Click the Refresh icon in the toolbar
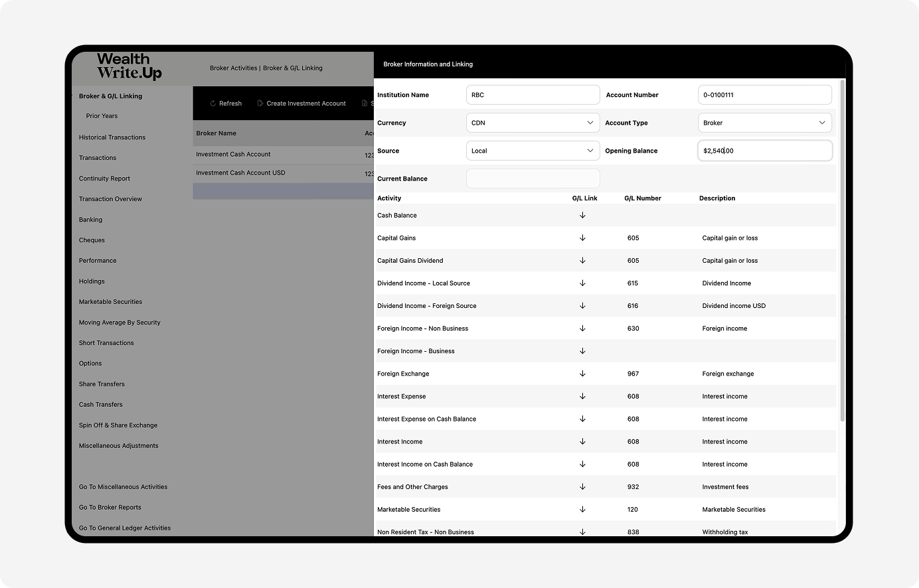Screen dimensions: 919x588 (213, 104)
